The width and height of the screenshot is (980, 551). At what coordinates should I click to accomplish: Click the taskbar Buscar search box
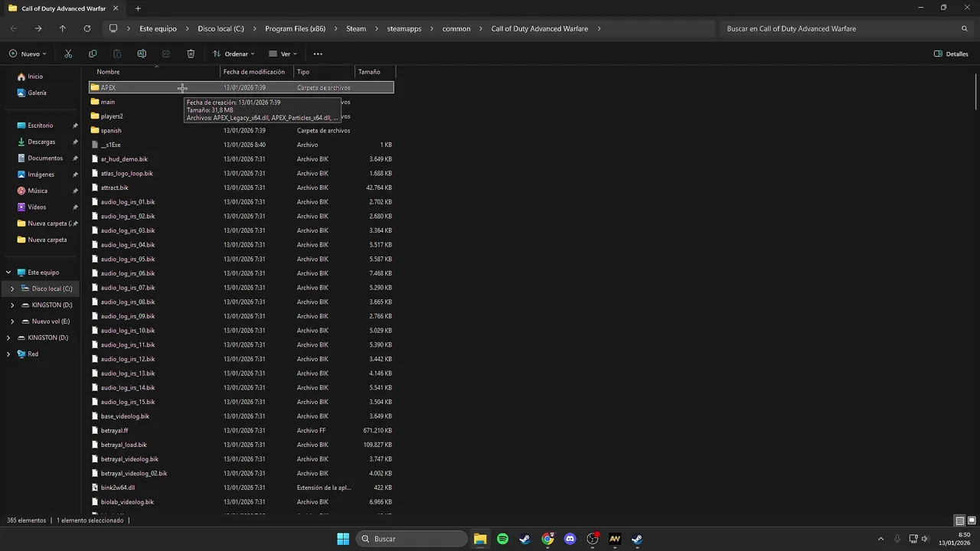[412, 539]
